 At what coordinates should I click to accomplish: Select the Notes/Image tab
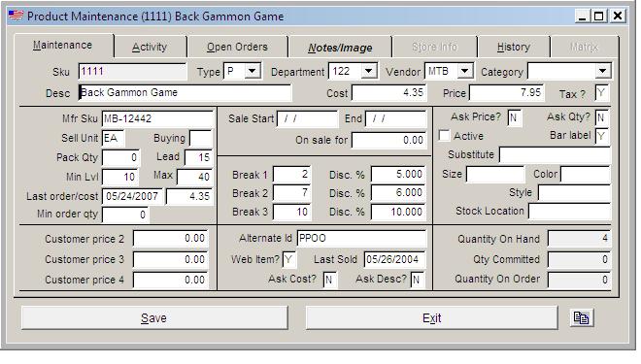(x=340, y=48)
